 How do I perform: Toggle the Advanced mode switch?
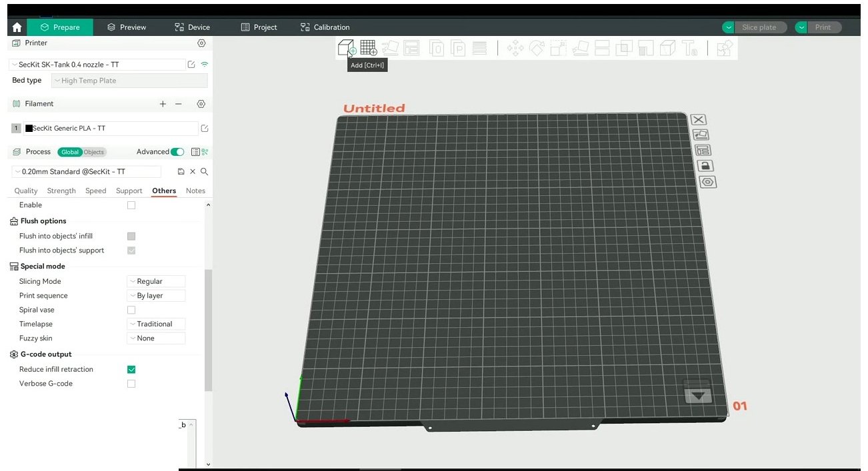tap(177, 152)
